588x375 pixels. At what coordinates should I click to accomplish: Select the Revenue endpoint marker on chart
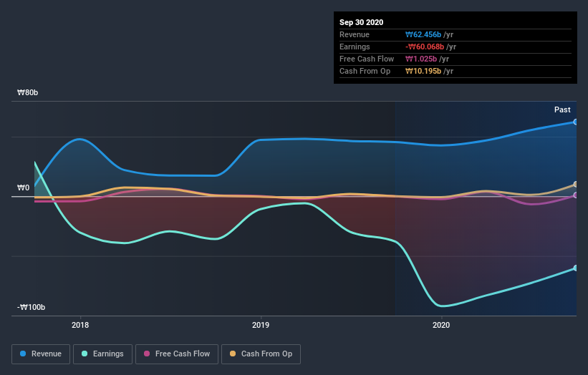pyautogui.click(x=576, y=122)
